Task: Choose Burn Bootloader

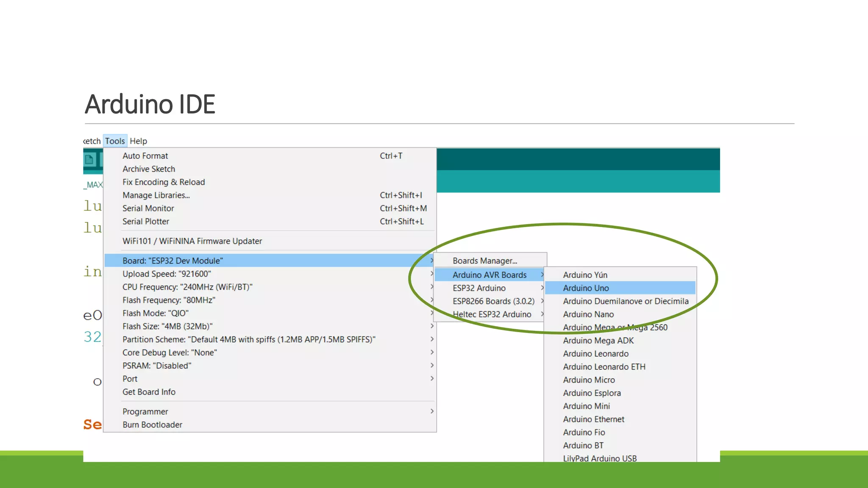Action: 270,425
